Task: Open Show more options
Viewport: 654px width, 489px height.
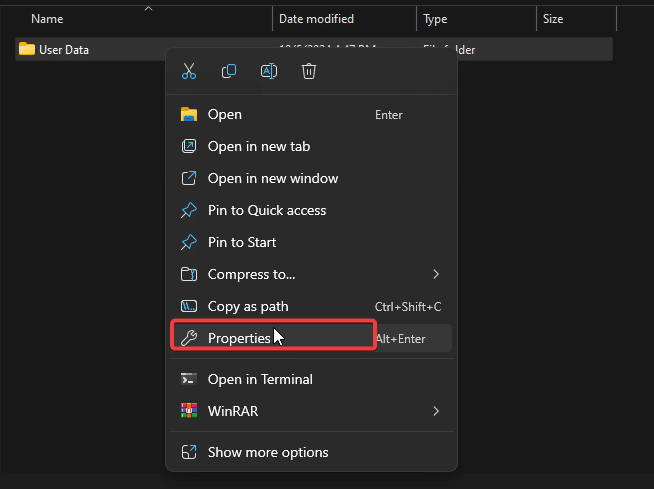Action: pos(268,452)
